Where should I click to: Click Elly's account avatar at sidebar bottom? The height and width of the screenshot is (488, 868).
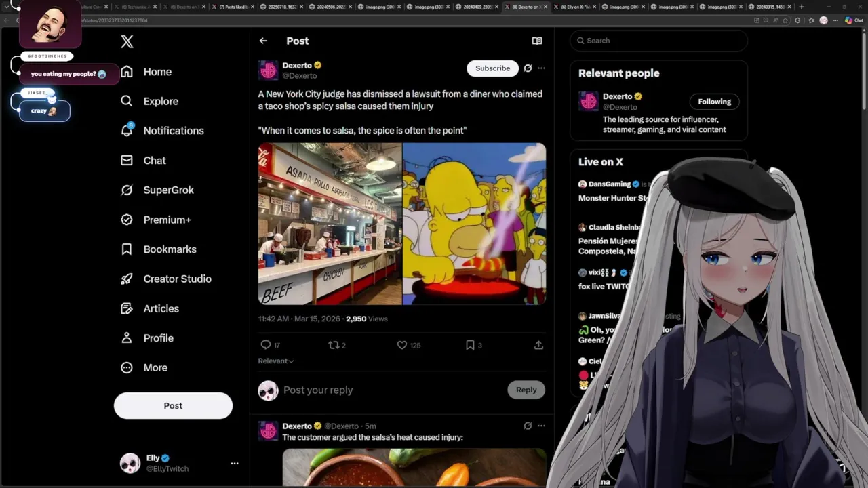tap(130, 464)
